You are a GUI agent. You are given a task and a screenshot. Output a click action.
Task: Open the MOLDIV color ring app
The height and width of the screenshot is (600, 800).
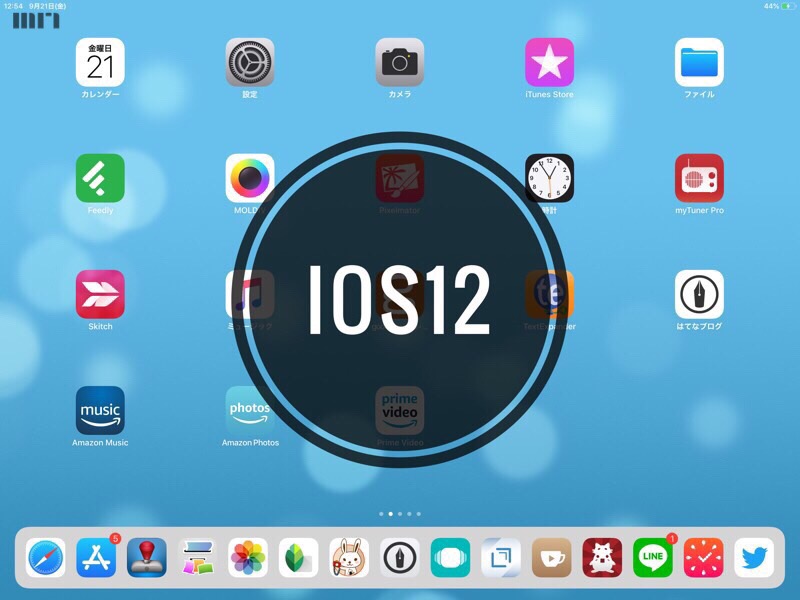point(250,178)
